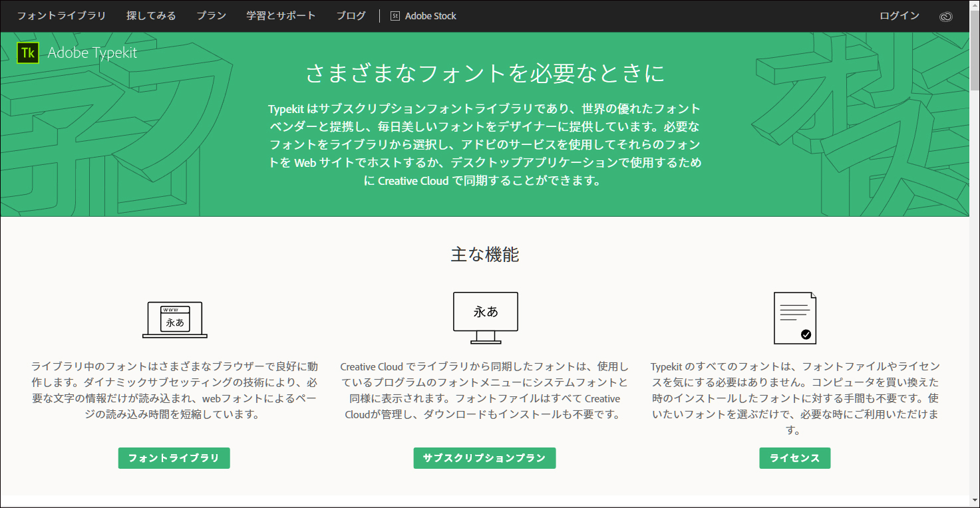Click the ログイン link
980x508 pixels.
pyautogui.click(x=899, y=16)
